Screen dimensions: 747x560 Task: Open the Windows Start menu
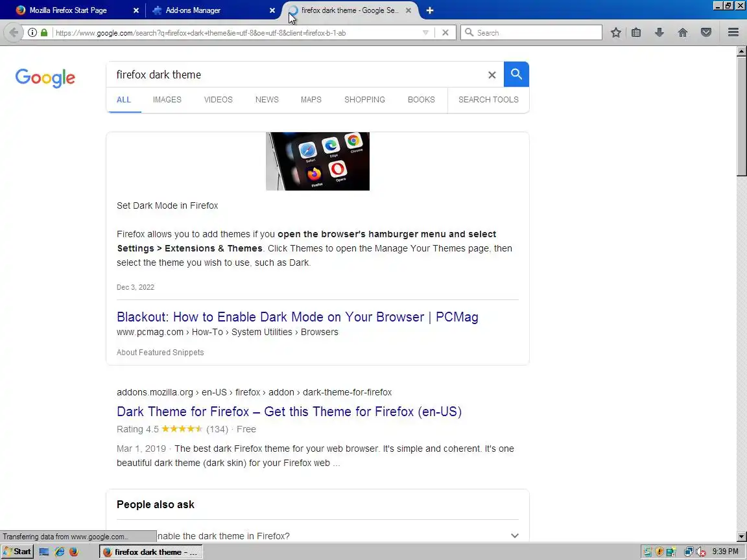pos(17,552)
